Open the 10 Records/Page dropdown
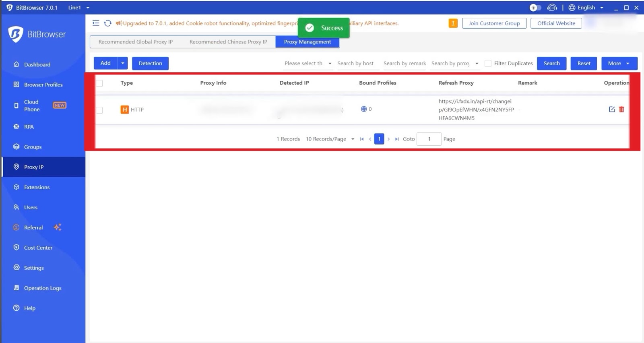This screenshot has height=343, width=644. pos(330,139)
